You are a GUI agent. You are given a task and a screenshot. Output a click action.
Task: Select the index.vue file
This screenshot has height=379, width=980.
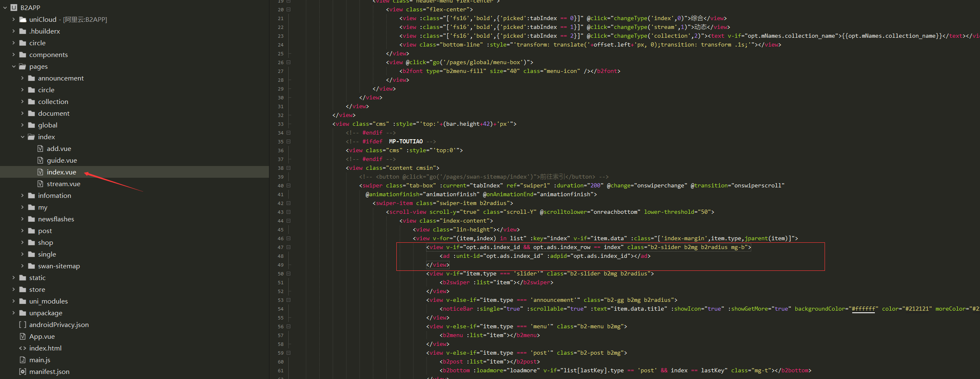[61, 172]
